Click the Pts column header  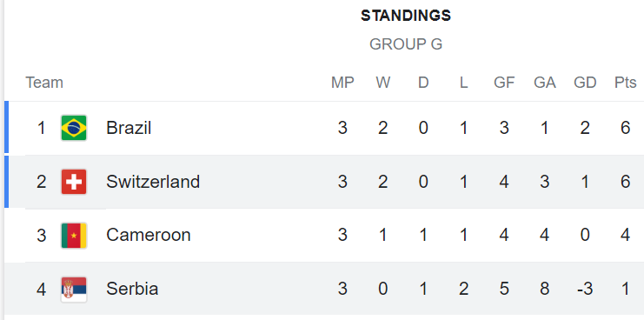pyautogui.click(x=625, y=83)
